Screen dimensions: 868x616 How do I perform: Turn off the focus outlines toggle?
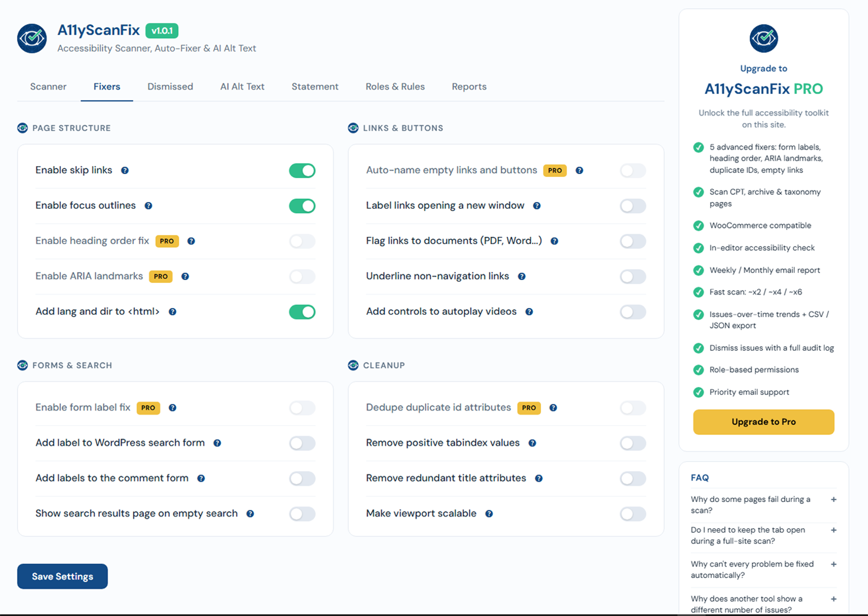click(x=302, y=206)
